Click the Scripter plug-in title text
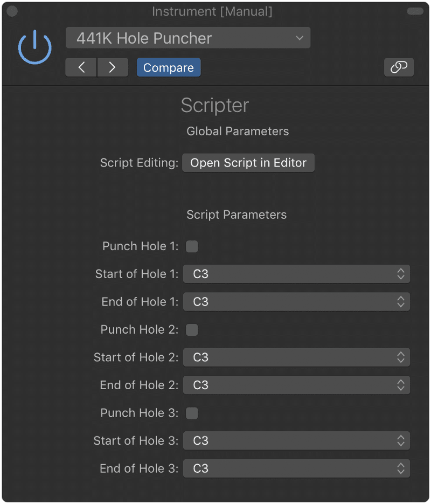The image size is (431, 504). (x=215, y=105)
